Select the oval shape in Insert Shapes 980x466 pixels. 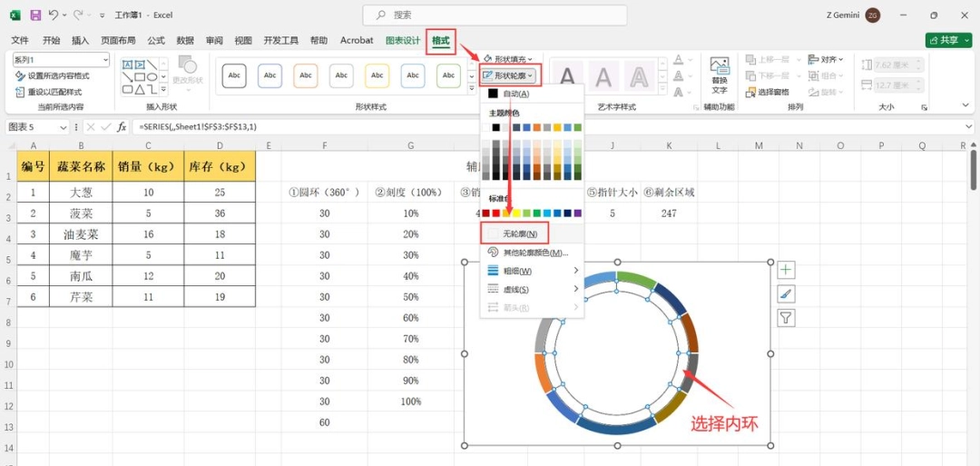click(152, 77)
